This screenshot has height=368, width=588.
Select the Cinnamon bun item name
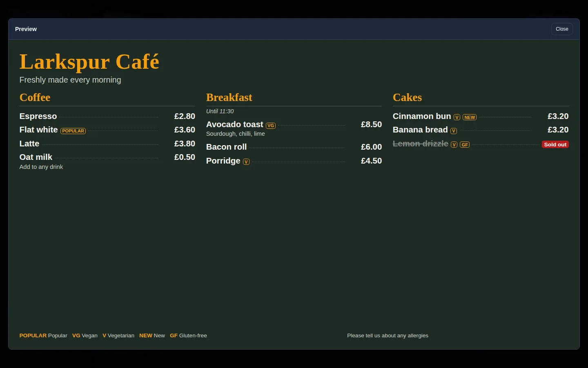tap(422, 116)
